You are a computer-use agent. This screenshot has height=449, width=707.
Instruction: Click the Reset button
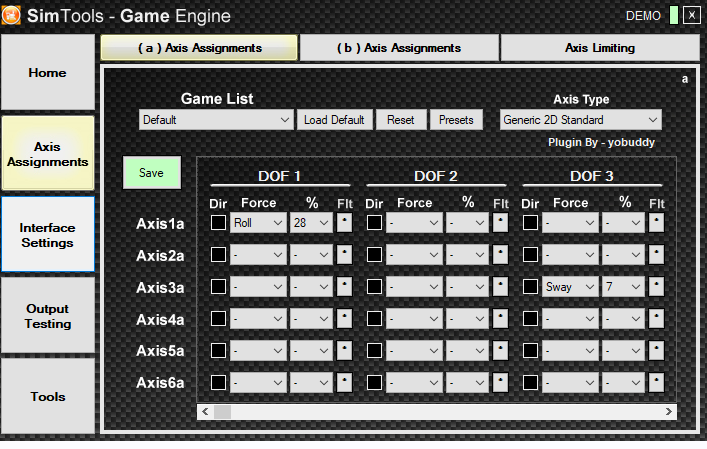[x=401, y=120]
